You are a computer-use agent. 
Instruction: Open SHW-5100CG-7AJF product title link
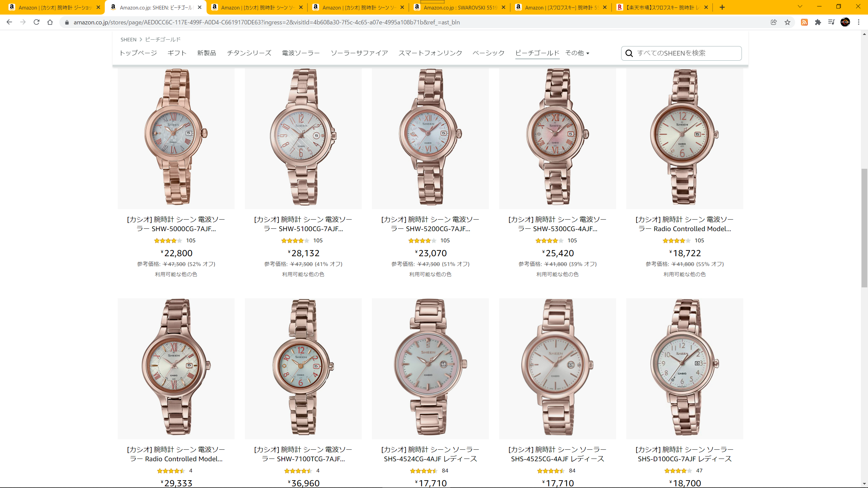(303, 224)
